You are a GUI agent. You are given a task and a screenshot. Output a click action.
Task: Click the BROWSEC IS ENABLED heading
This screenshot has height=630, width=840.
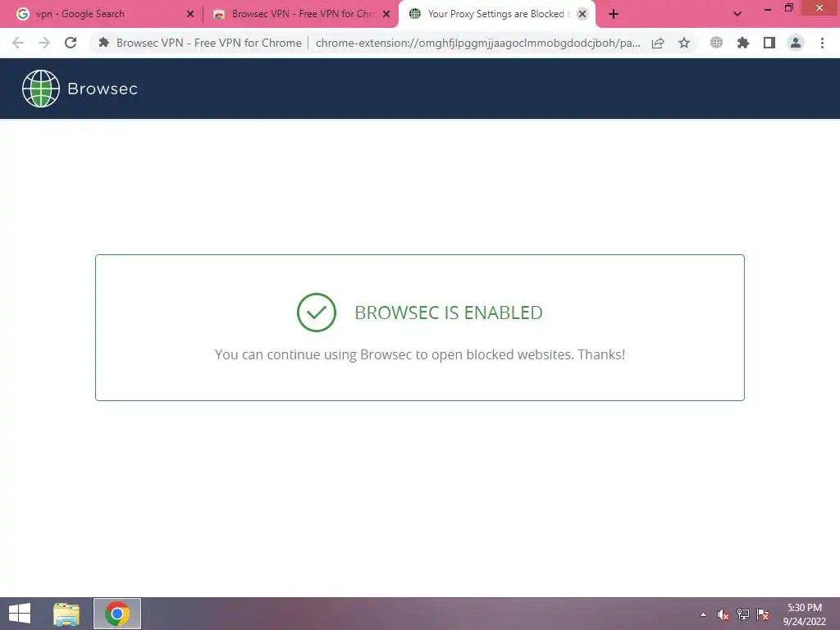(x=449, y=313)
